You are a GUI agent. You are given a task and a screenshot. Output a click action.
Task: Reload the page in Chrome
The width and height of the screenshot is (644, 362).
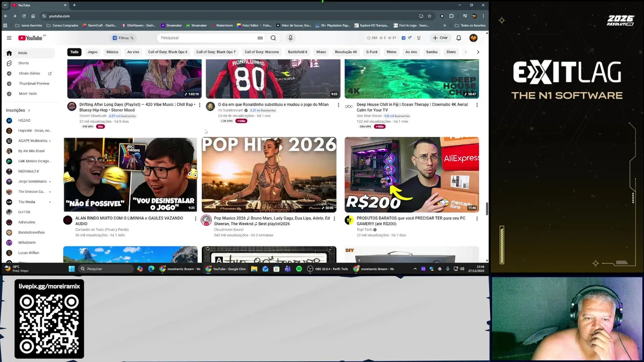[x=24, y=16]
